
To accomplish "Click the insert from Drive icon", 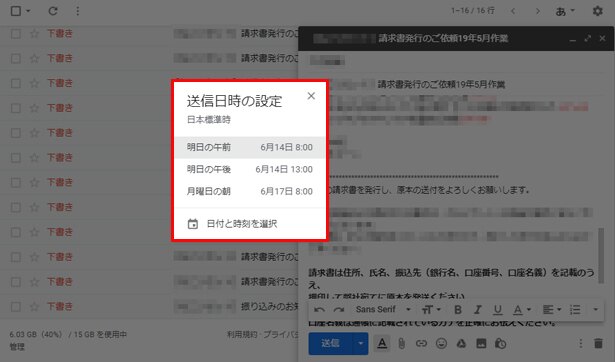I will tap(461, 344).
